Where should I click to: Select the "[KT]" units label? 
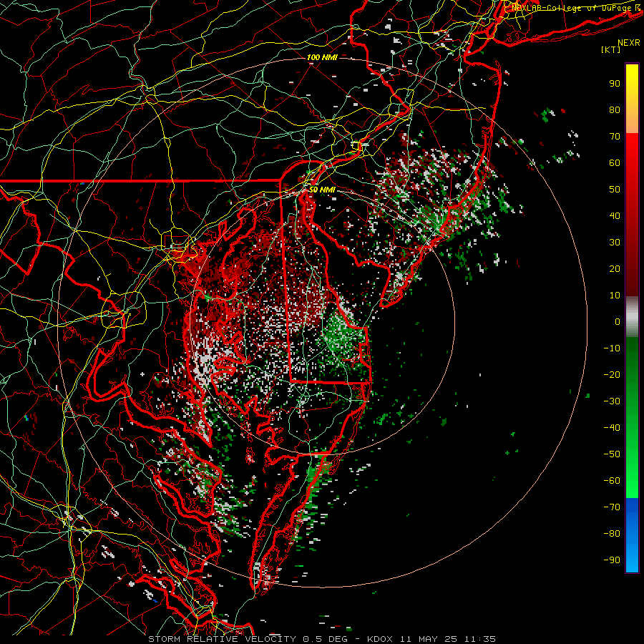tap(610, 49)
